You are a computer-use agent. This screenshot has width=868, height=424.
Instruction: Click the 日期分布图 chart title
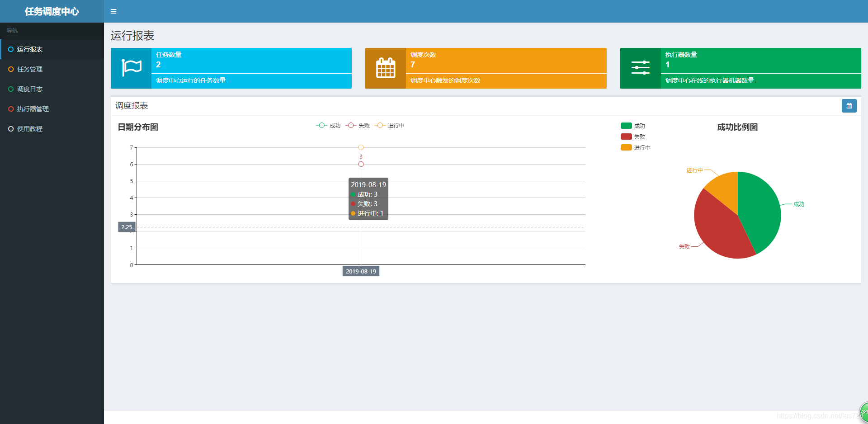(138, 127)
